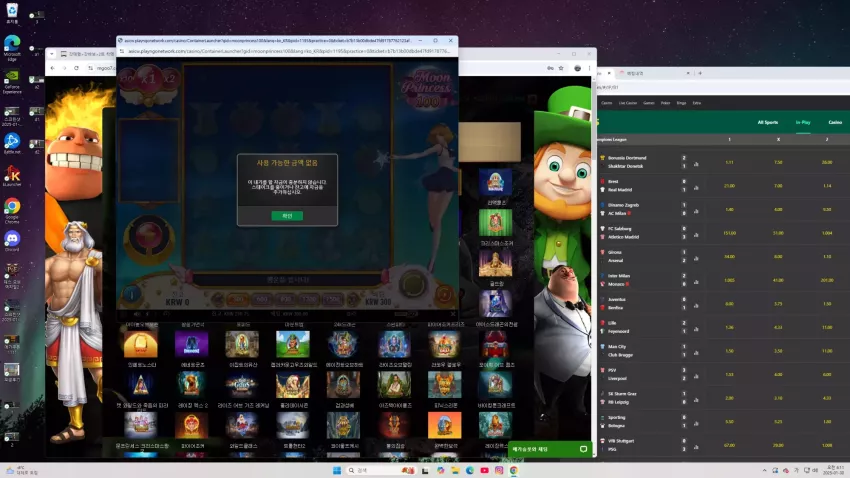Bet on Borussia Dortmund win odds 1.11
This screenshot has height=478, width=850.
pos(729,162)
